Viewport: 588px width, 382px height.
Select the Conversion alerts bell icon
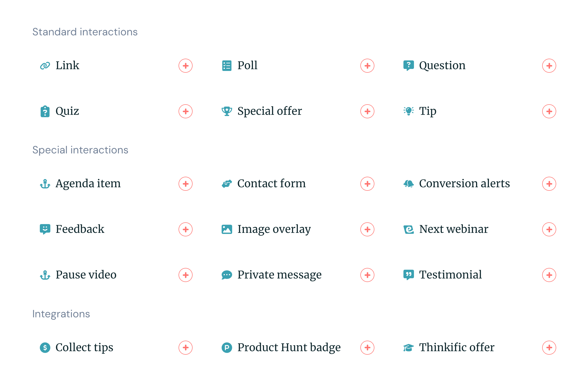pyautogui.click(x=408, y=184)
